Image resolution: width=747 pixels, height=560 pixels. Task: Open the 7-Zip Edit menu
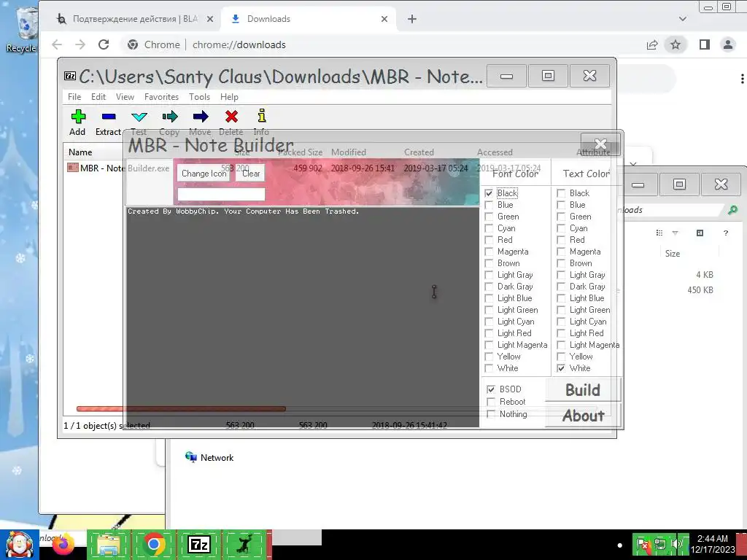tap(98, 97)
